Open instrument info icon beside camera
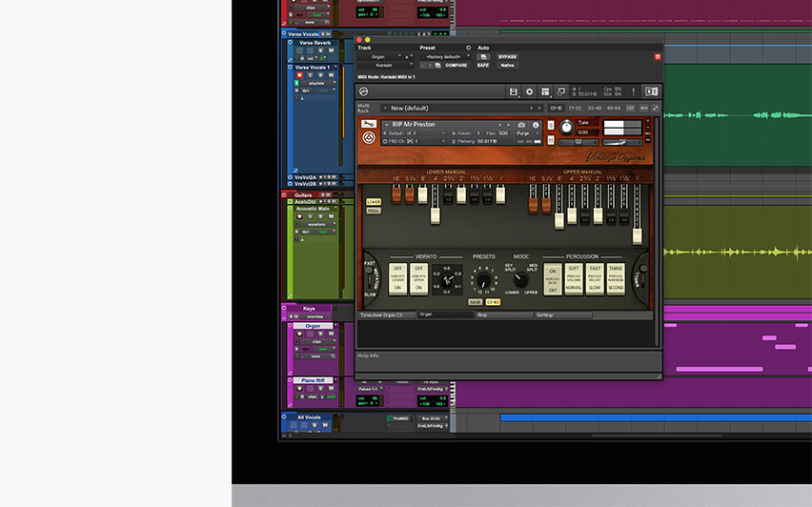This screenshot has height=507, width=812. (x=536, y=125)
